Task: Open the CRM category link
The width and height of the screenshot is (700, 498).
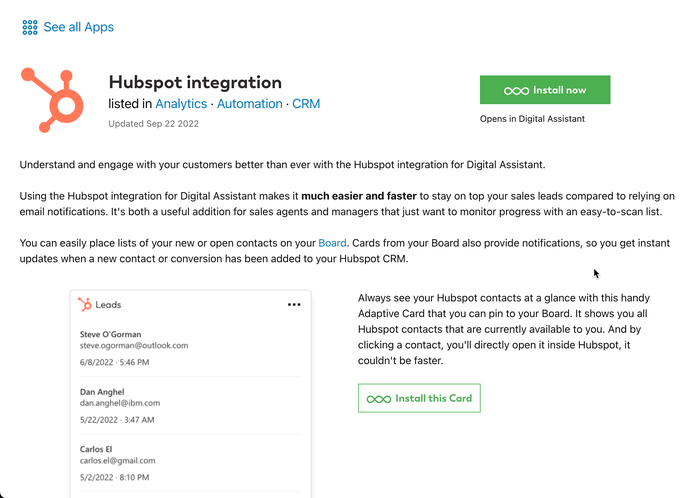Action: pos(306,104)
